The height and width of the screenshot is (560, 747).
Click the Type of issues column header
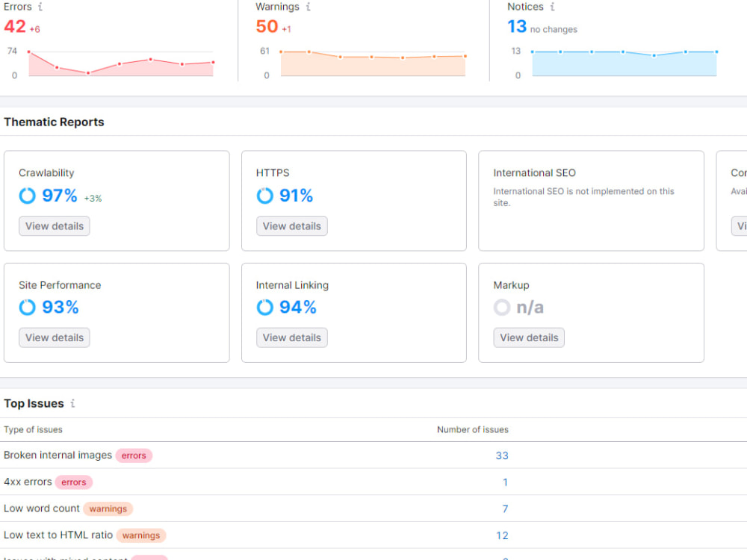pyautogui.click(x=33, y=429)
